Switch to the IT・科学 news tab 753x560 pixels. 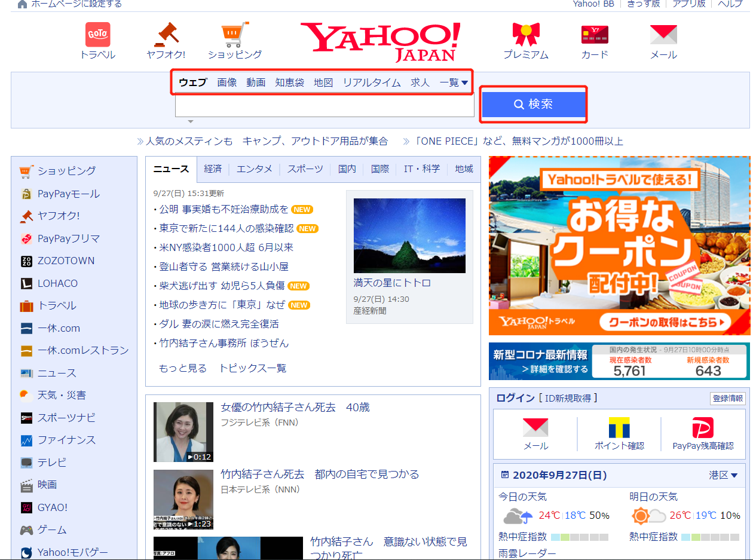(422, 169)
